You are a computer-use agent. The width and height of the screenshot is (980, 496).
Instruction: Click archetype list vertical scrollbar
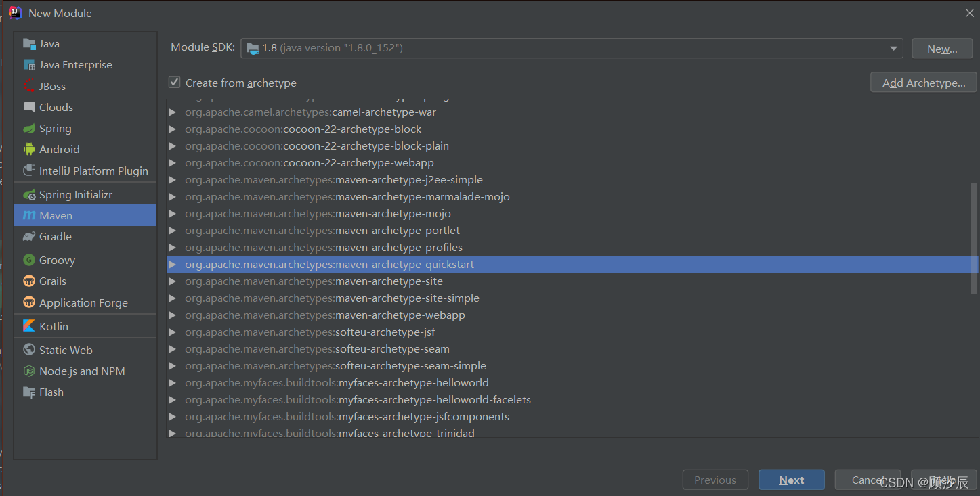[974, 238]
